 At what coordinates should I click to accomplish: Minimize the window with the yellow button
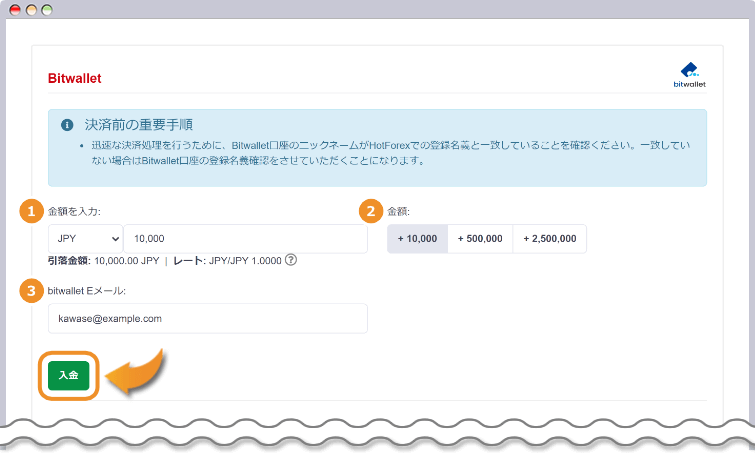(31, 10)
